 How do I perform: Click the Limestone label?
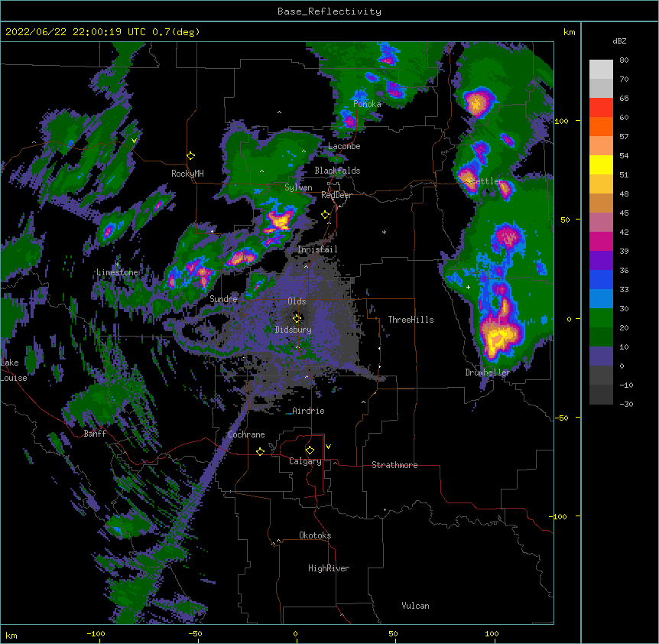[x=117, y=272]
